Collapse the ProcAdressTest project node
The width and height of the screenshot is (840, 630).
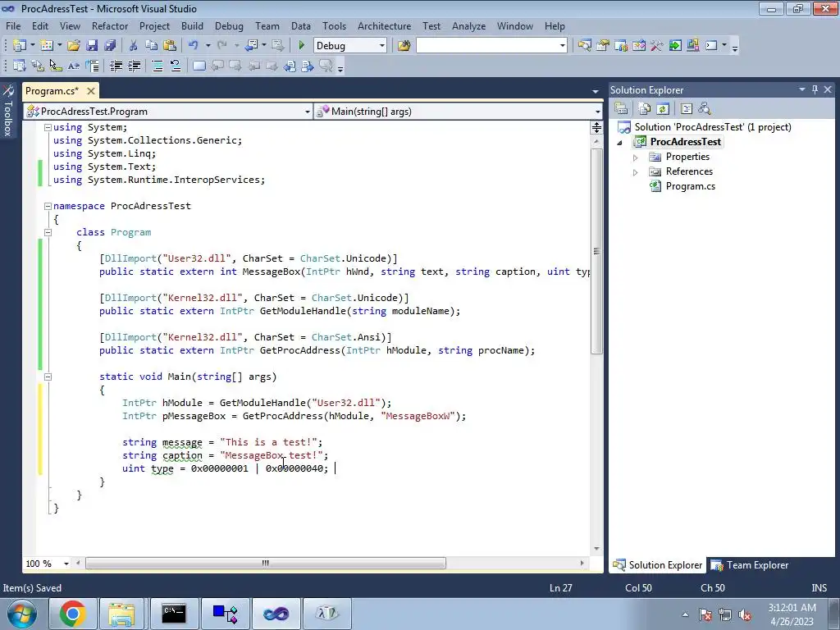coord(620,143)
